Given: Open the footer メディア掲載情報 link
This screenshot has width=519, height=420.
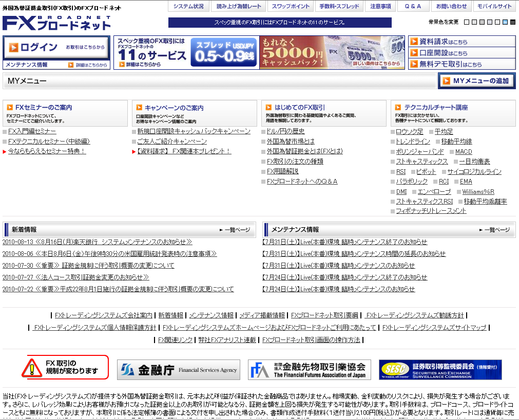Looking at the screenshot, I should click(262, 315).
